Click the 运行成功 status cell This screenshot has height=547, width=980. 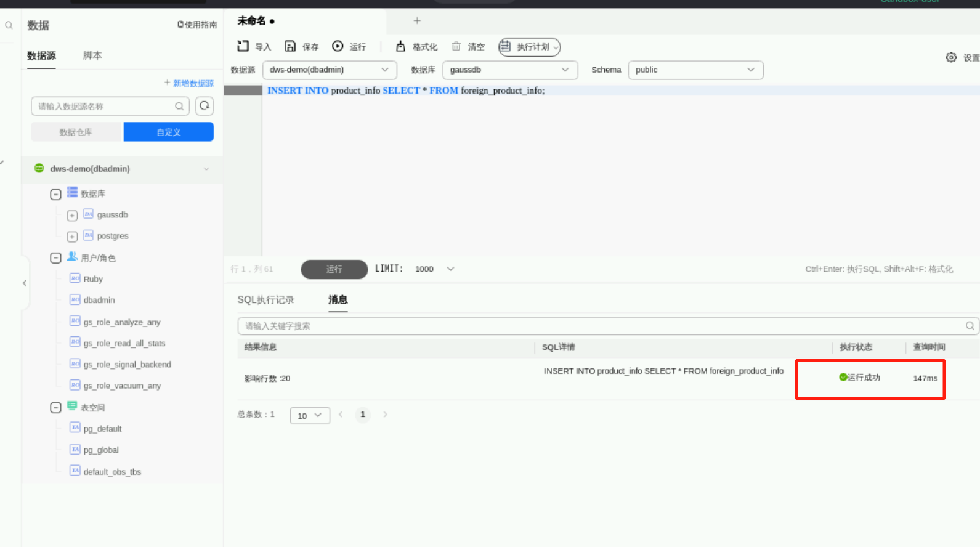859,378
